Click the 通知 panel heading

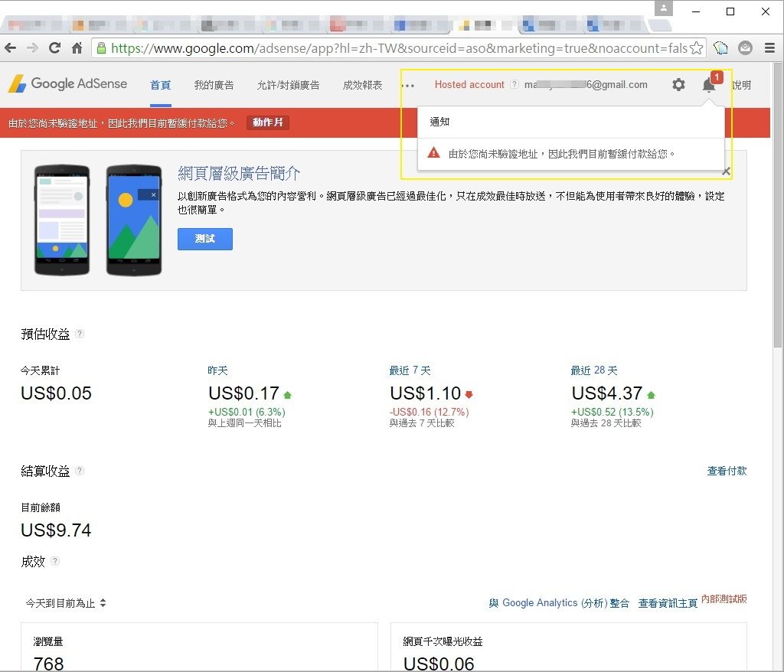click(x=440, y=122)
